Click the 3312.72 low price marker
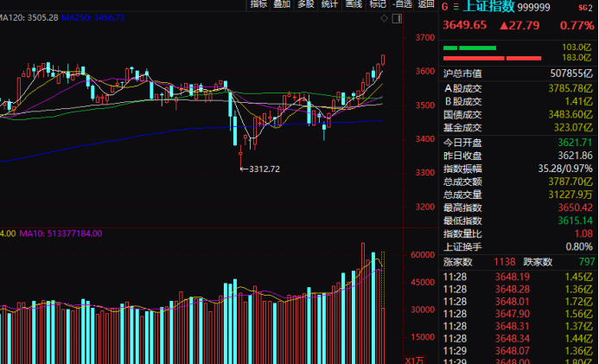The image size is (599, 364). click(263, 169)
